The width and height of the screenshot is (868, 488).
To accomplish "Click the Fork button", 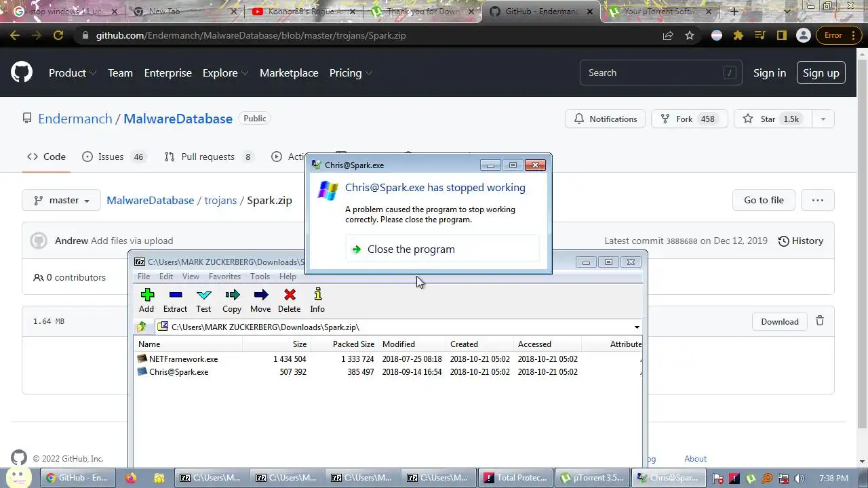I will (x=690, y=119).
